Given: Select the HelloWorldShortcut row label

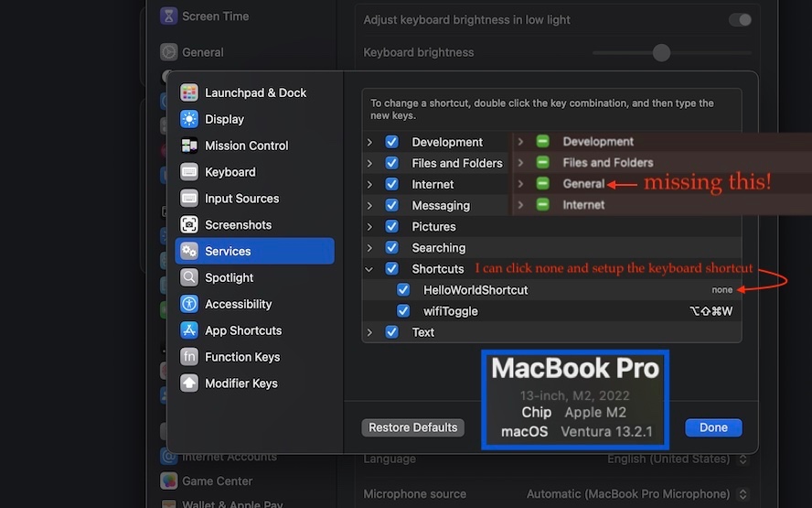Looking at the screenshot, I should coord(475,290).
